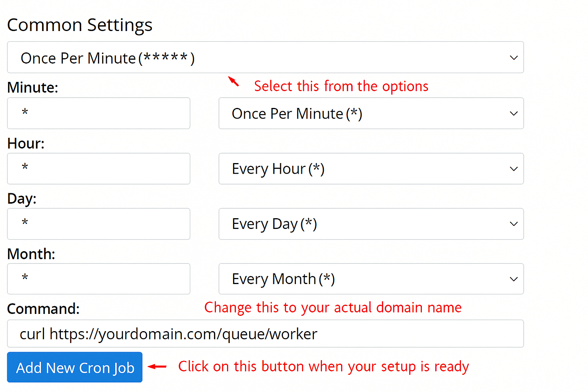
Task: Expand the Once Per Minute (*) dropdown
Action: point(371,113)
